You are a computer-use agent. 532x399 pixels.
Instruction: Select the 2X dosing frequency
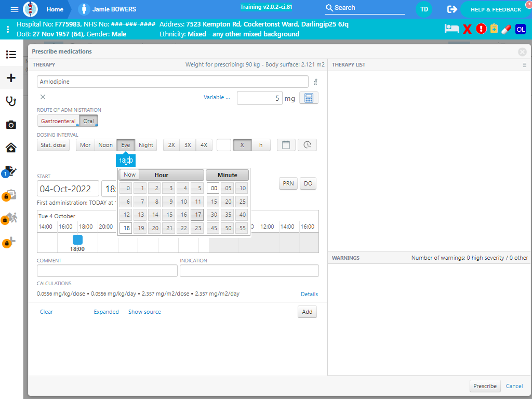[171, 145]
